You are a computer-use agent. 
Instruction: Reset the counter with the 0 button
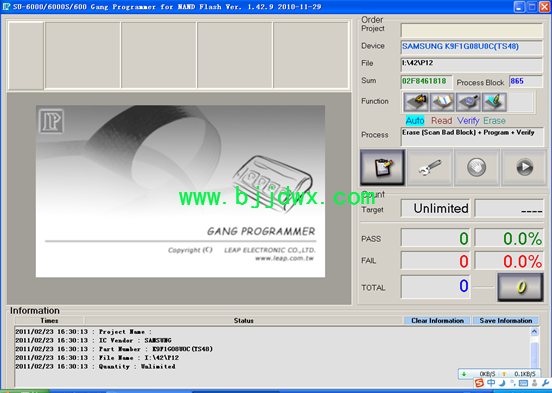520,287
